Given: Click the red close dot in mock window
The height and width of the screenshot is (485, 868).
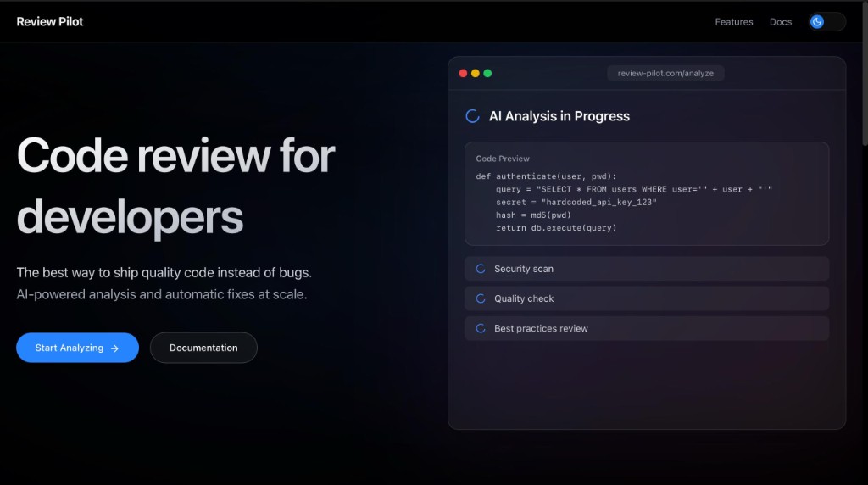Looking at the screenshot, I should (463, 73).
